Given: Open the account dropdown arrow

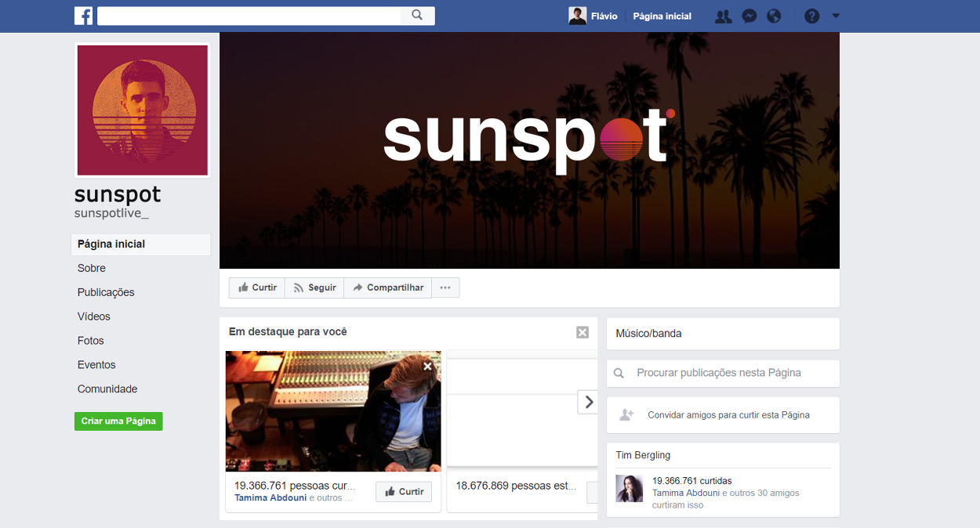Looking at the screenshot, I should tap(836, 16).
